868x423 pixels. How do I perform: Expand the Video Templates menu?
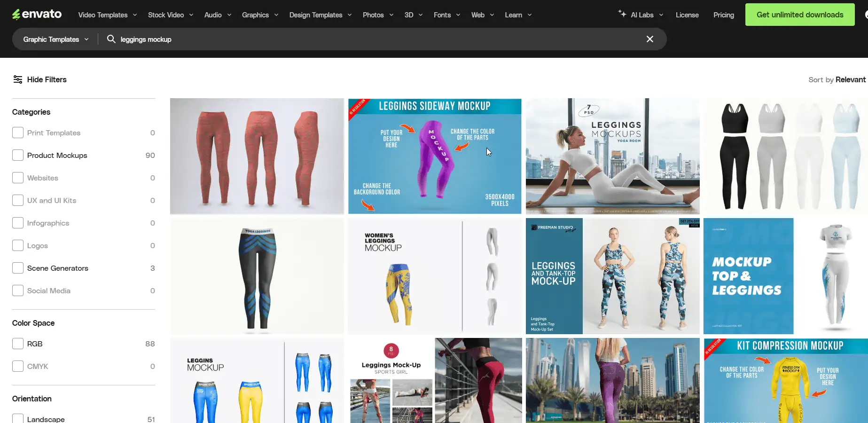coord(108,15)
